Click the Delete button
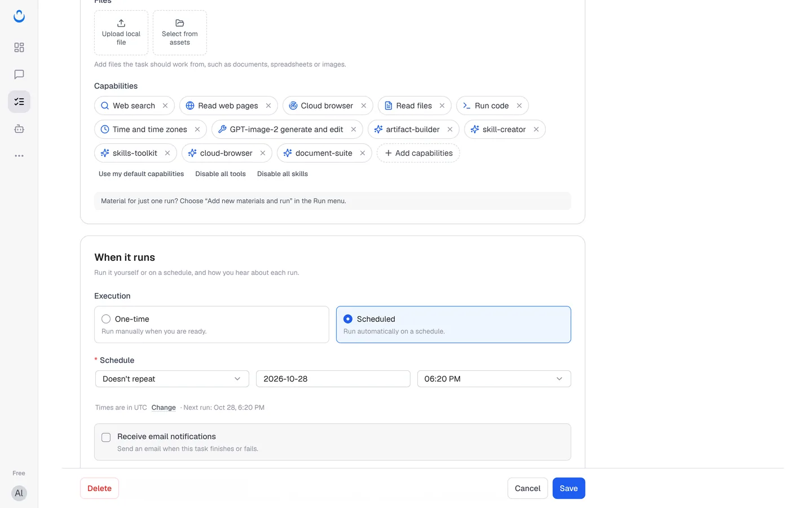The width and height of the screenshot is (812, 508). click(99, 488)
